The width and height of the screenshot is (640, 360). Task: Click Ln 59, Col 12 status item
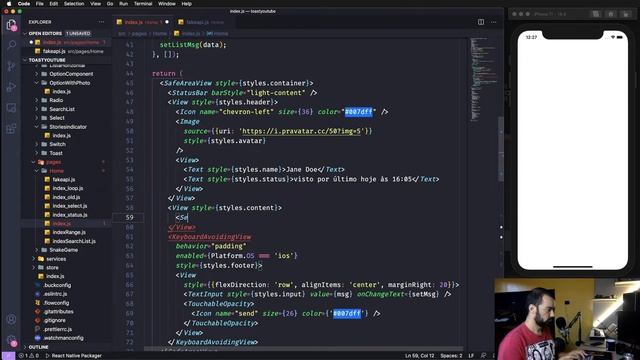pyautogui.click(x=419, y=356)
